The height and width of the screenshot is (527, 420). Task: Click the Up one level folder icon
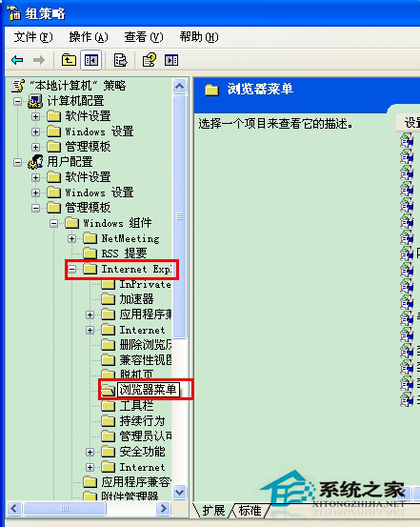coord(69,60)
